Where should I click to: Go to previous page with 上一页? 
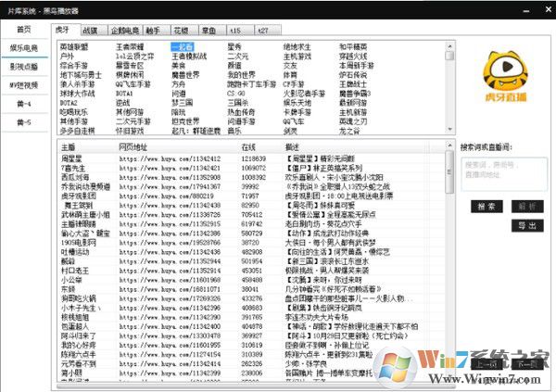coord(486,364)
